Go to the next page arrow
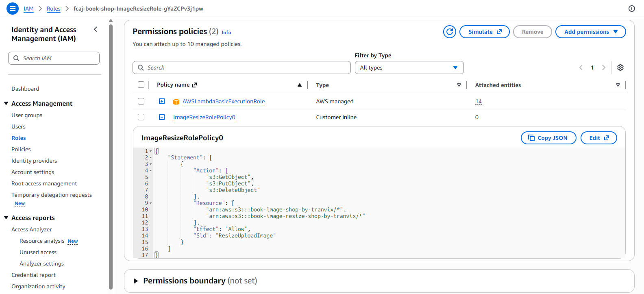Viewport: 644px width, 294px height. [604, 68]
